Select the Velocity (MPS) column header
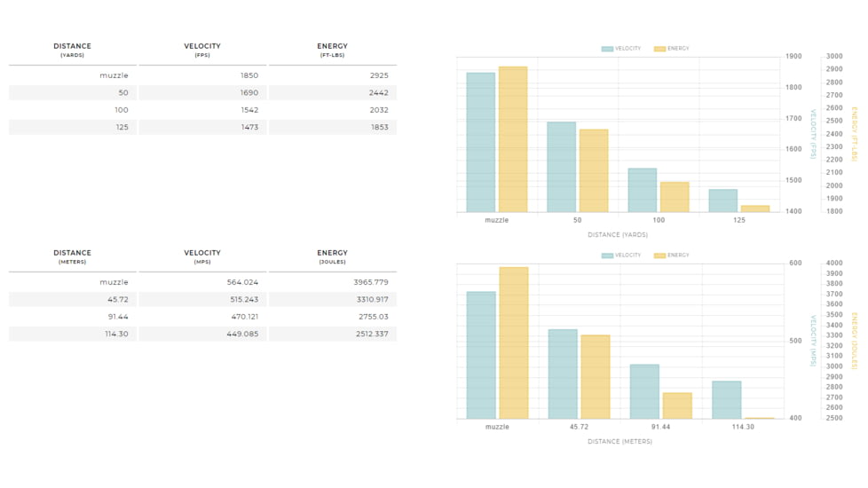This screenshot has width=868, height=488. point(202,256)
